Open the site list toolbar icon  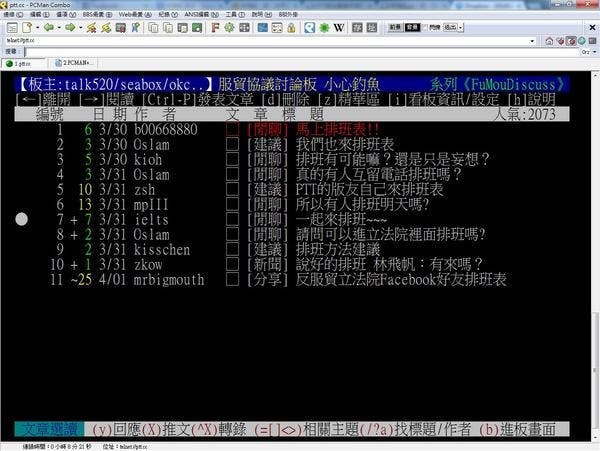[12, 28]
